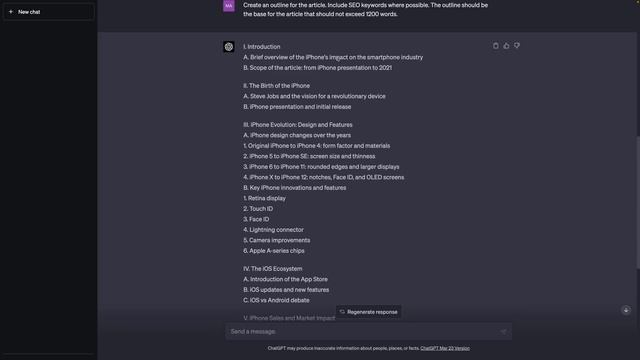Click the refresh icon in Regenerate response
The width and height of the screenshot is (640, 360).
(x=342, y=312)
